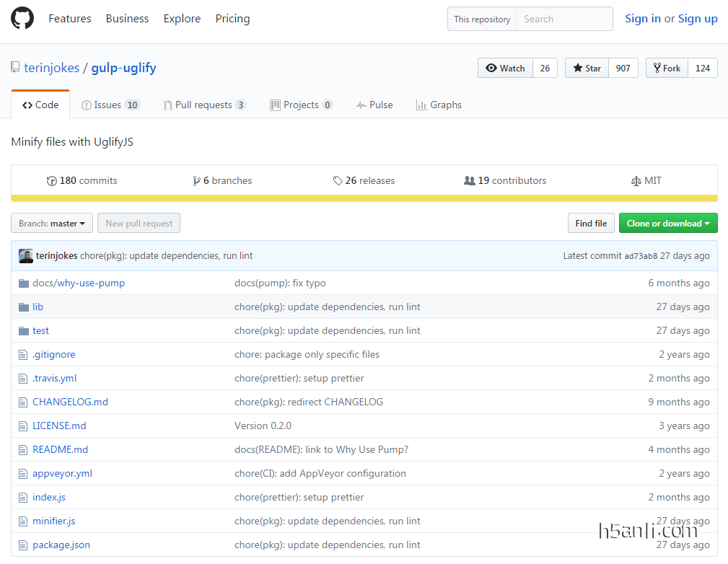The image size is (728, 564).
Task: Open Business in the top navigation
Action: click(127, 19)
